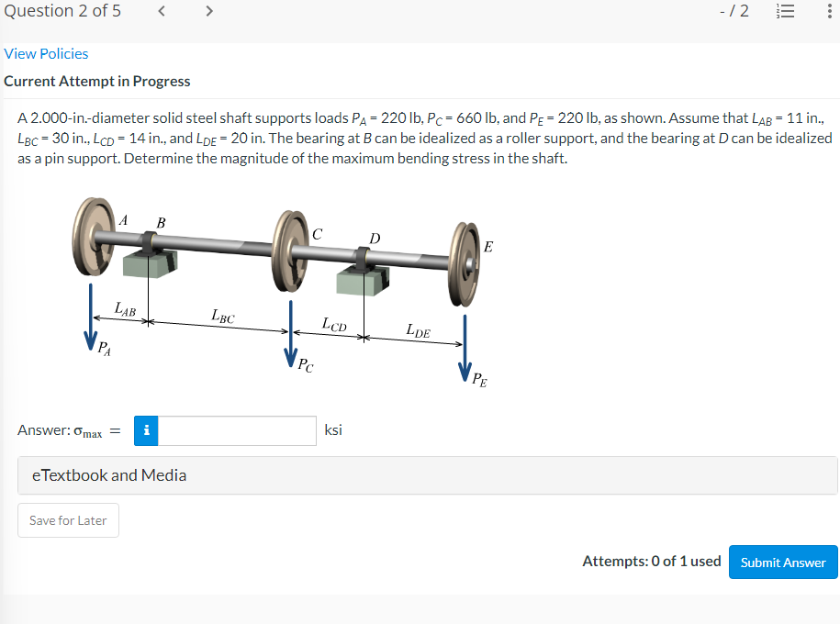The height and width of the screenshot is (624, 840).
Task: Click the '- / 2' score text
Action: 734,11
